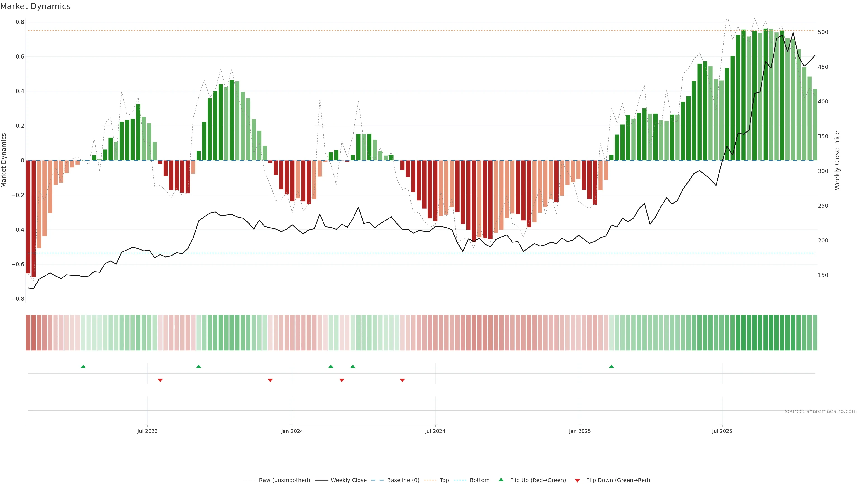
Task: Click green triangle icon in legend for Flip Up
Action: (501, 480)
